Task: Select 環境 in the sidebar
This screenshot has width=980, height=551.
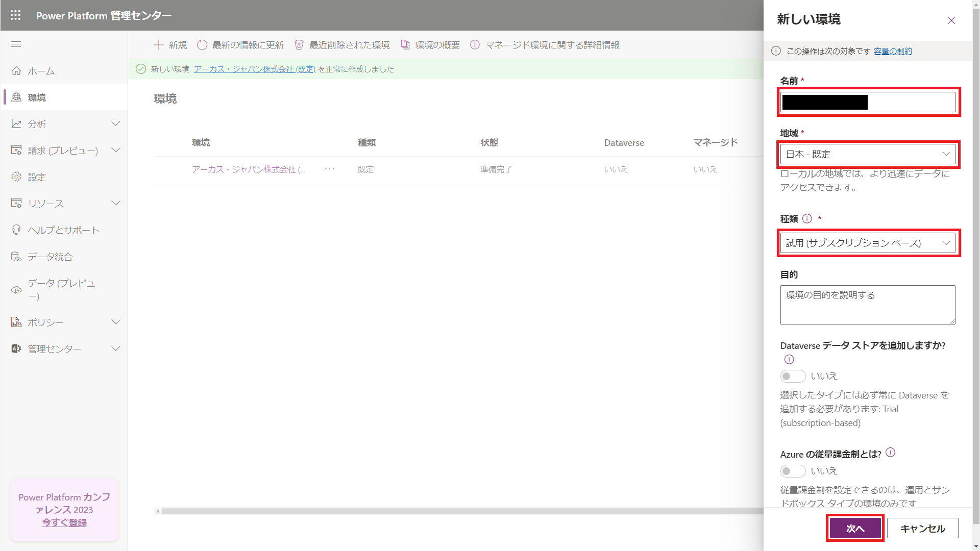Action: tap(64, 97)
